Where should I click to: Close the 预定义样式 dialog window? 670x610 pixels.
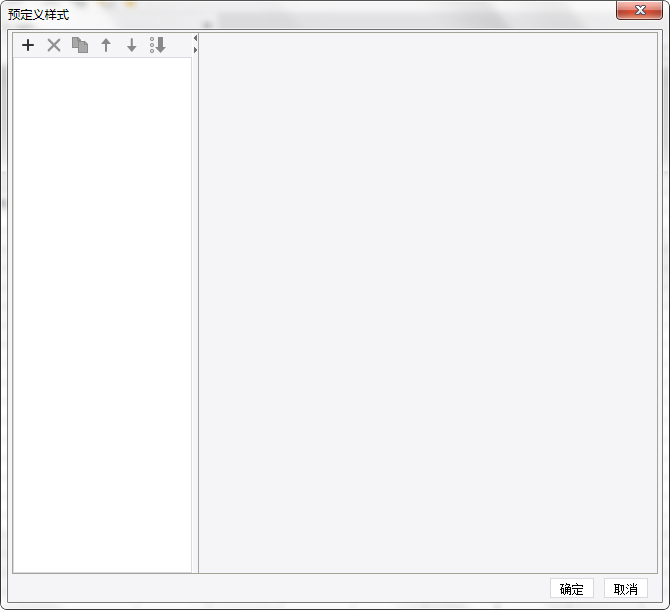639,10
